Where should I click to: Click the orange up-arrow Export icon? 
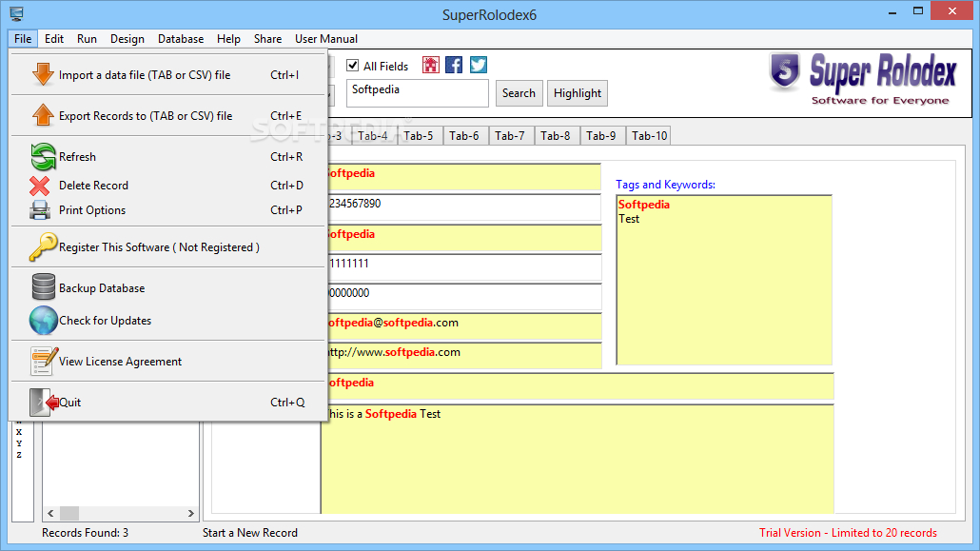click(43, 115)
